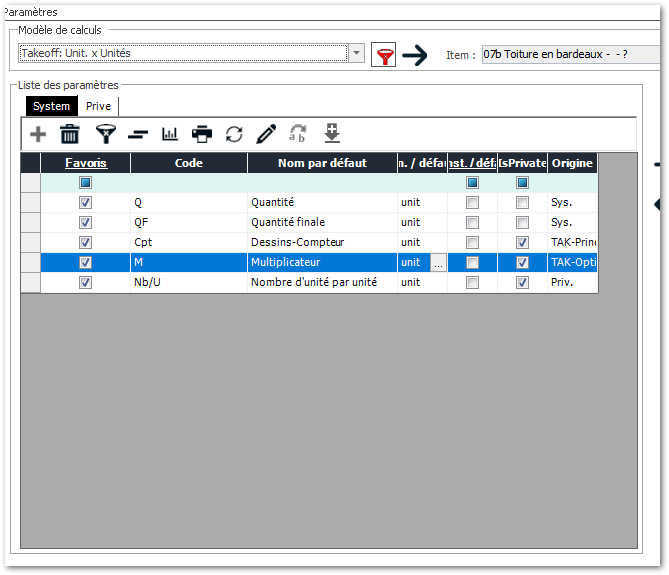
Task: Click the funnel filter icon in the list toolbar
Action: [x=104, y=134]
